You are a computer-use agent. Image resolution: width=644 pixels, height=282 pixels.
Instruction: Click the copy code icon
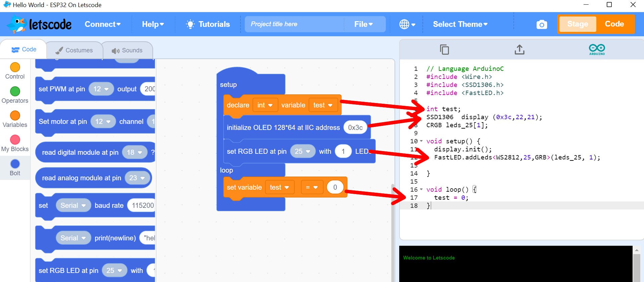444,50
